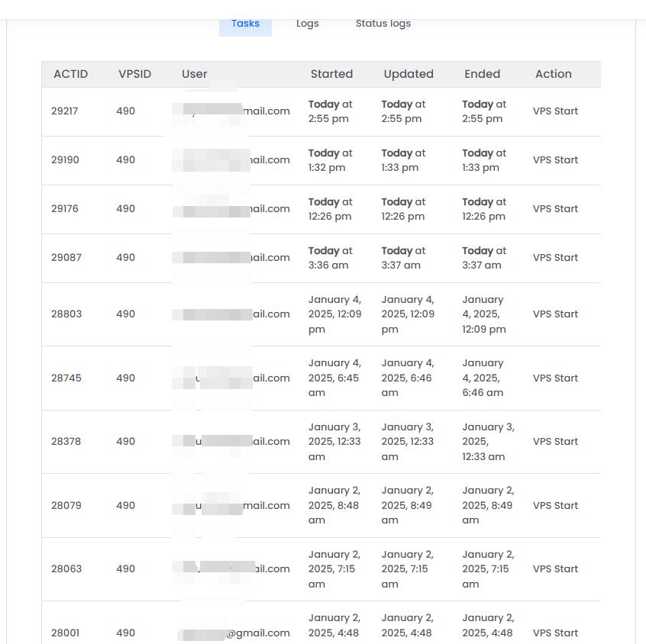Image resolution: width=646 pixels, height=644 pixels.
Task: Click Started 'January 2, 2025, 8:48 am' cell
Action: pos(334,505)
